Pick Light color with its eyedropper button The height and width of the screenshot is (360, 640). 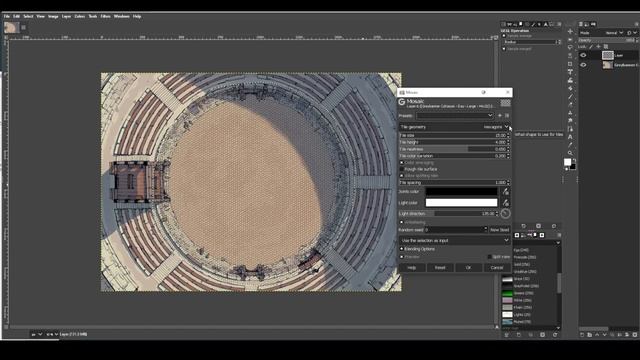pyautogui.click(x=505, y=203)
